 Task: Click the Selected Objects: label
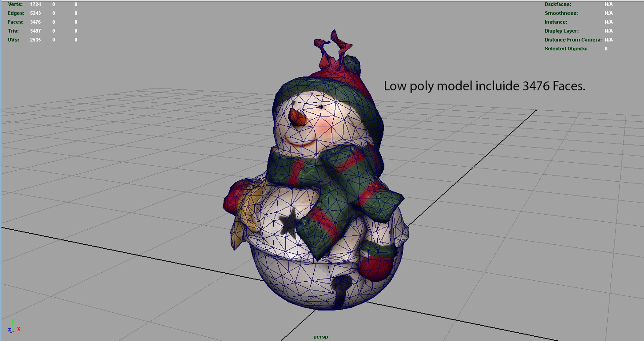point(566,49)
